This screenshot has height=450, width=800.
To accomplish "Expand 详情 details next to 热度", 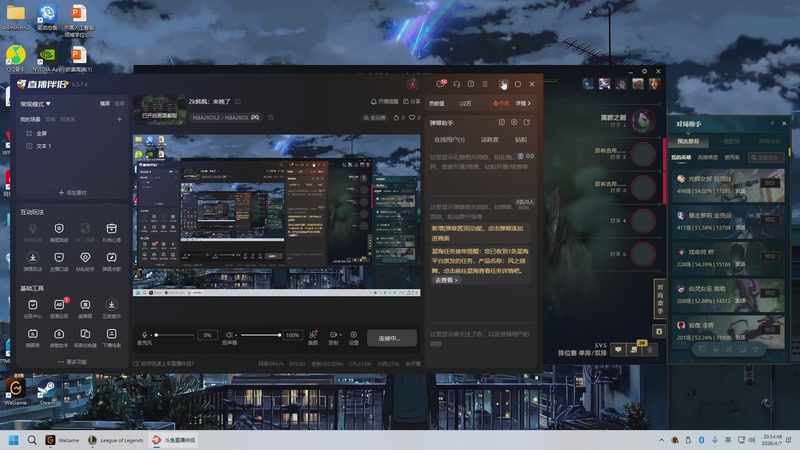I will [523, 104].
